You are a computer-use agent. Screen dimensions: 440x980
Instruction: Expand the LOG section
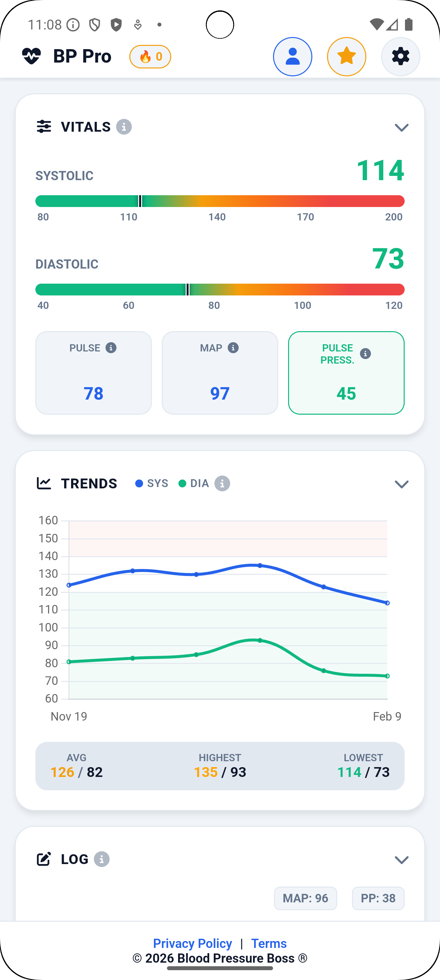tap(402, 859)
